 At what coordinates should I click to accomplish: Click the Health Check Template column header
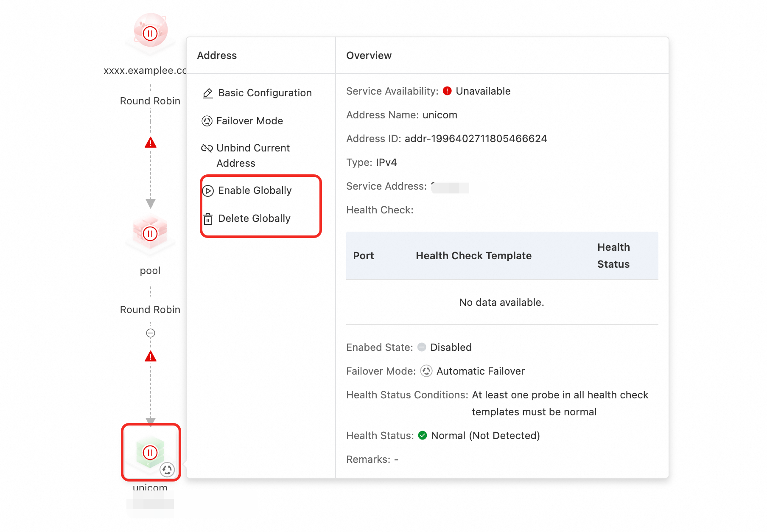(x=474, y=256)
